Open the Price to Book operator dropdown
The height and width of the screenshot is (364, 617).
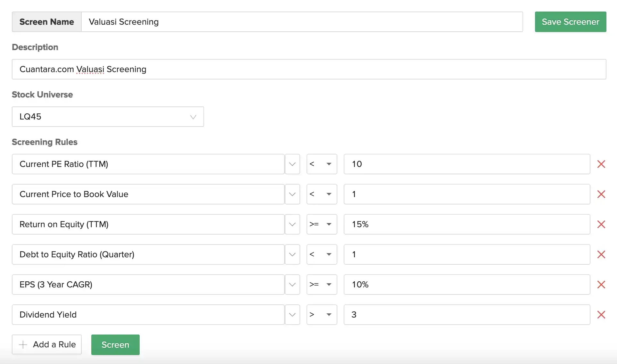(x=322, y=194)
